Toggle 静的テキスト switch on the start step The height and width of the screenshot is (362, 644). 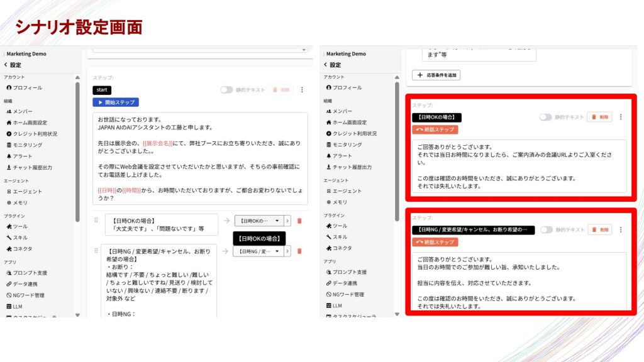(226, 90)
